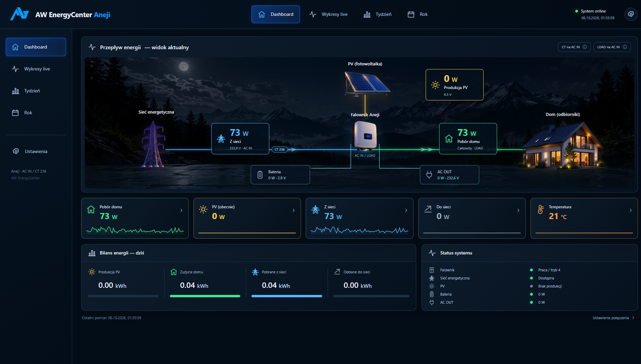Click plug icon in AC OUT flow box

pos(429,175)
